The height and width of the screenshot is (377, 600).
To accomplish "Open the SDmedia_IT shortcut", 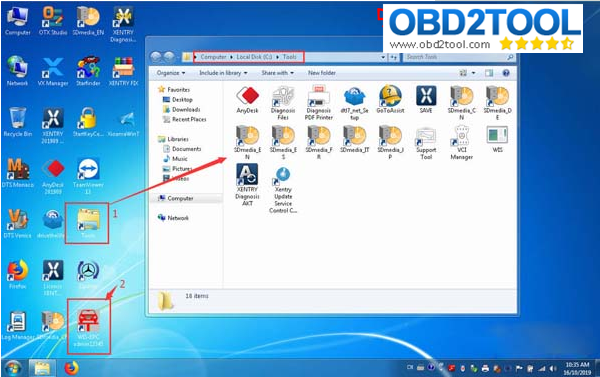I will point(354,139).
